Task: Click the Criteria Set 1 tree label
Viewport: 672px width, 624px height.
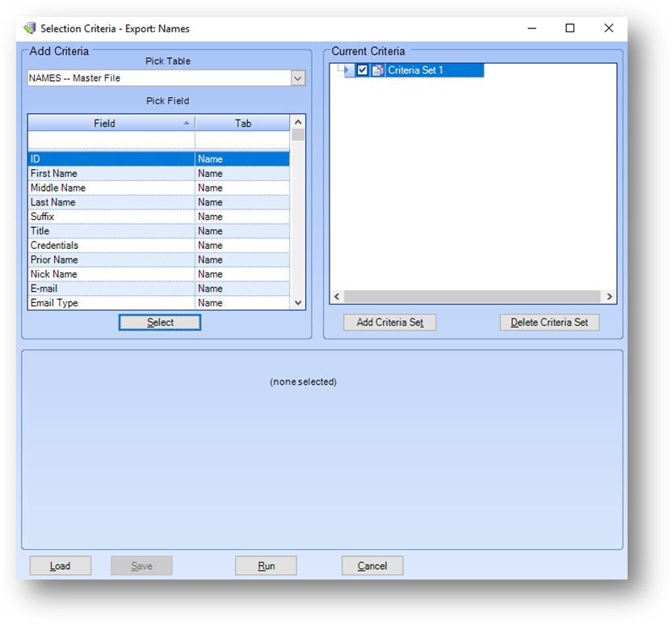Action: click(416, 70)
